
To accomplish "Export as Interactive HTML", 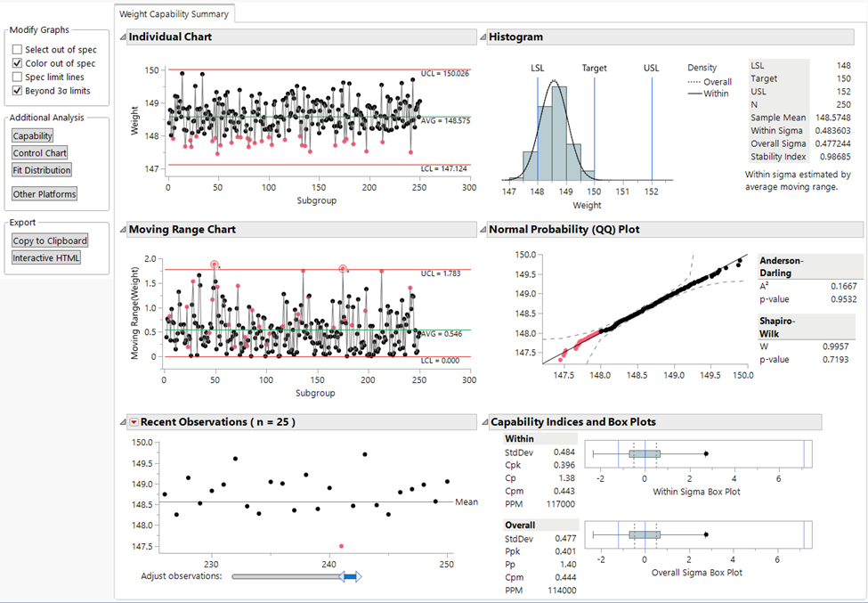I will point(45,257).
